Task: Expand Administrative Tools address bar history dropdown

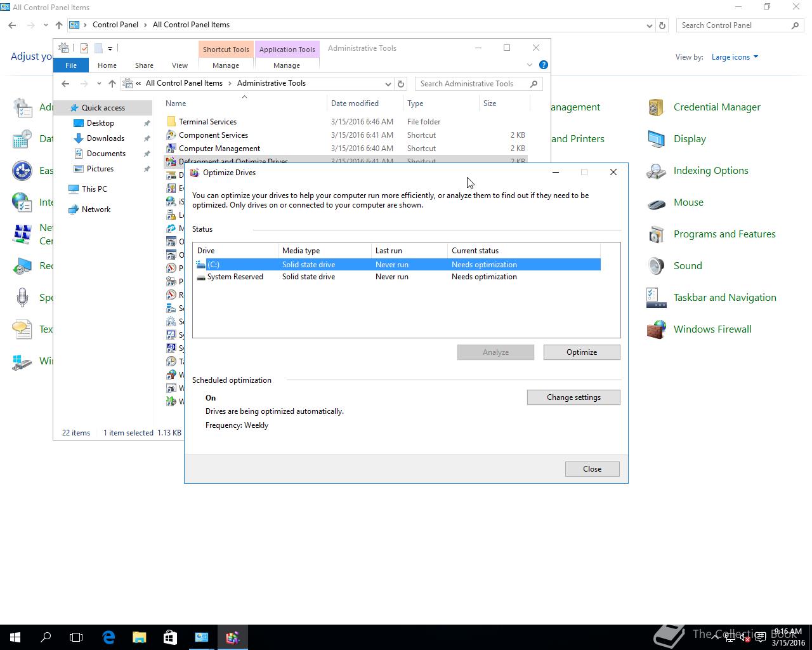Action: (x=388, y=84)
